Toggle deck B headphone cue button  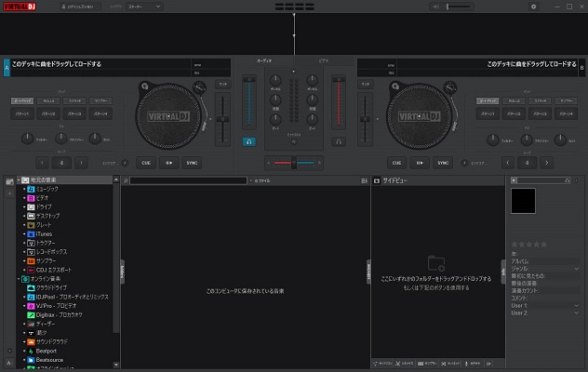pos(339,141)
